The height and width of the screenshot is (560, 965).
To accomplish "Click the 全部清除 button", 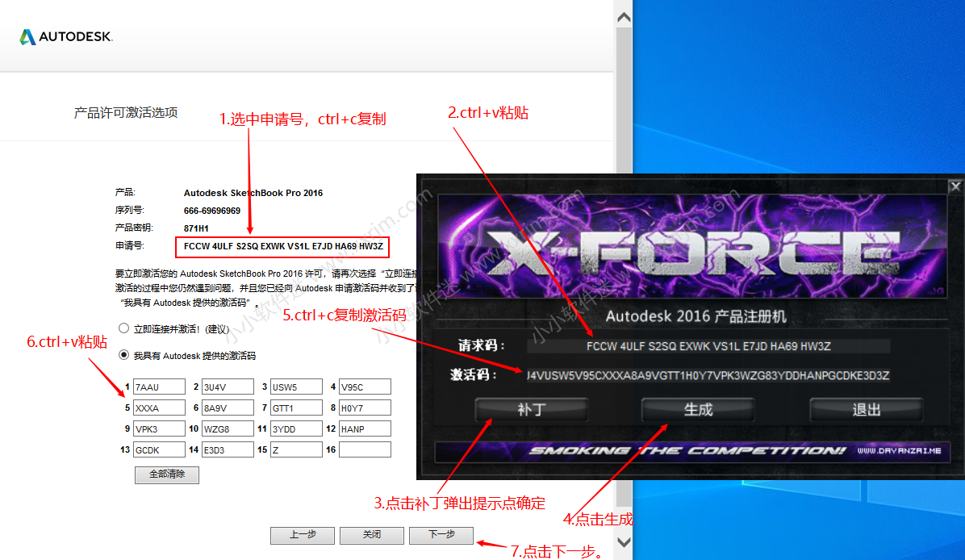I will [x=166, y=474].
